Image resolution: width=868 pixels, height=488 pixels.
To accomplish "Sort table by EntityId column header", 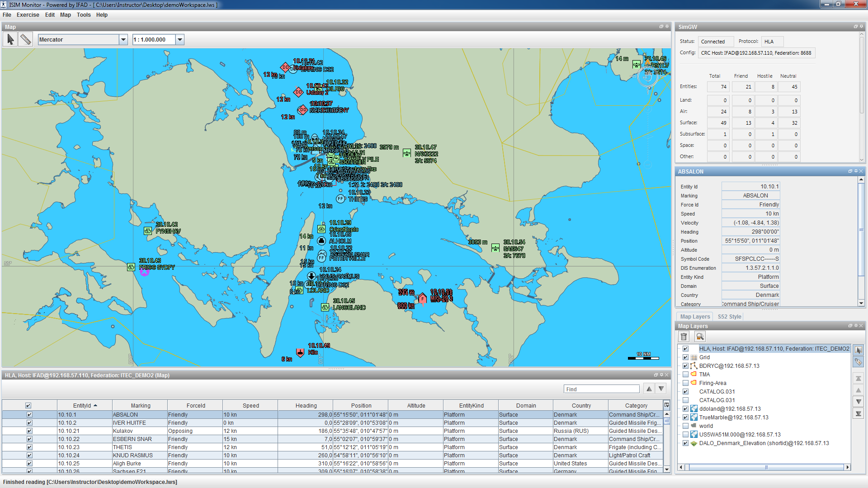I will click(x=85, y=406).
